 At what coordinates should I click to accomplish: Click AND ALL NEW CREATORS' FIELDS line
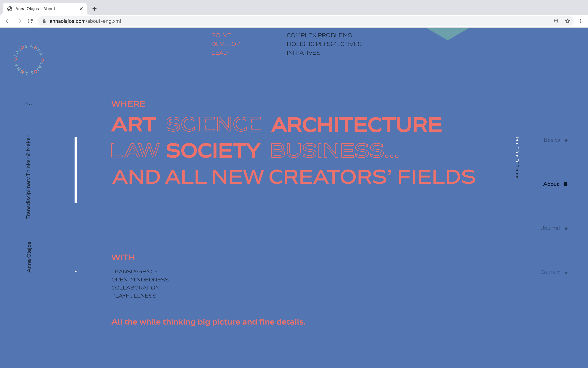point(294,177)
